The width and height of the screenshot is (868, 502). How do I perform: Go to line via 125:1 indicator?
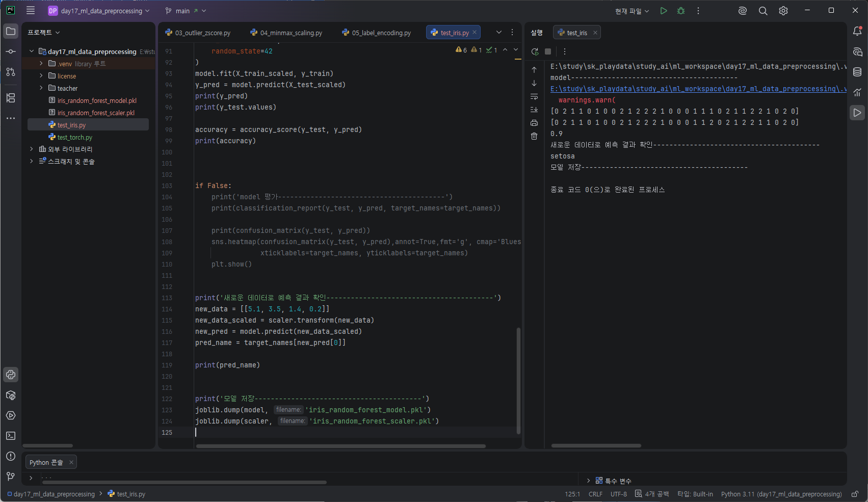tap(572, 494)
